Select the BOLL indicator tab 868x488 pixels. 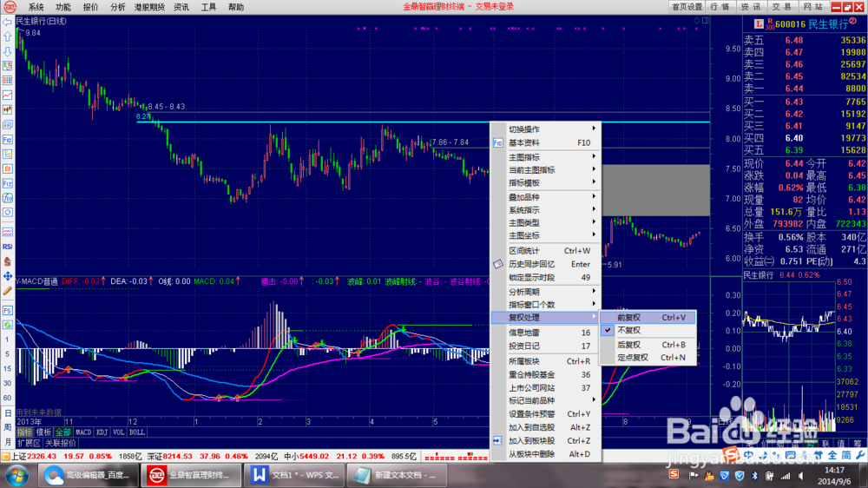pos(137,432)
